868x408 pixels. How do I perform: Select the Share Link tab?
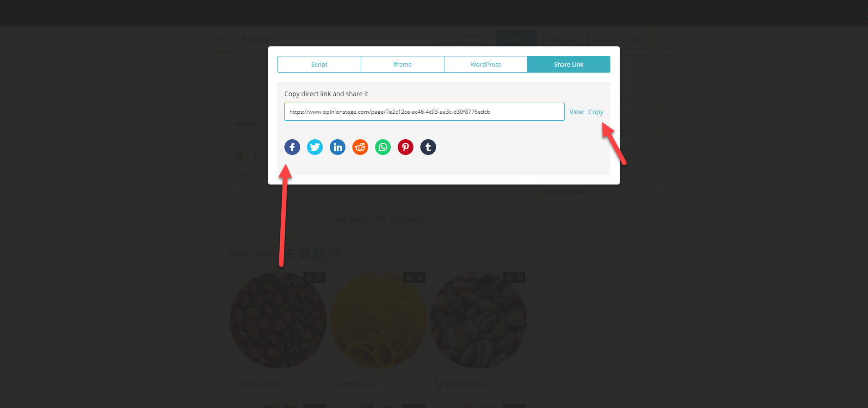(569, 64)
